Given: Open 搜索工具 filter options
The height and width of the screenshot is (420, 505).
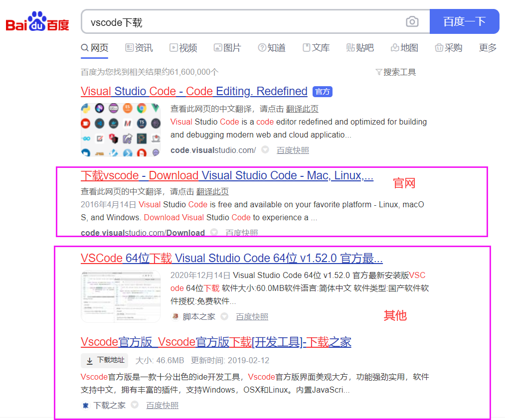Looking at the screenshot, I should point(396,72).
